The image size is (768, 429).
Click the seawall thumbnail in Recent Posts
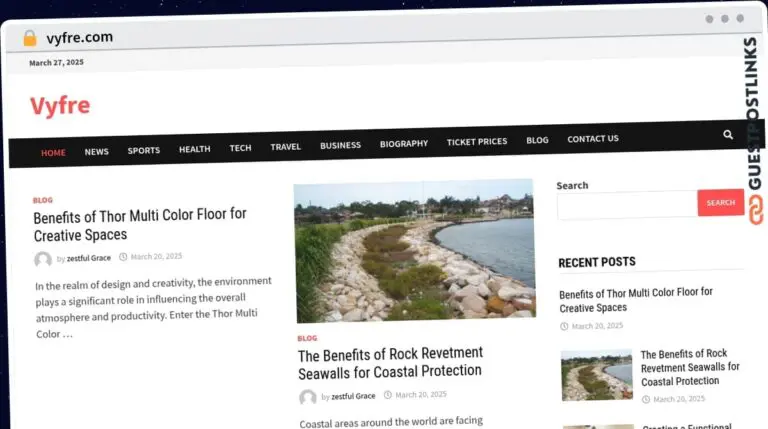click(596, 375)
